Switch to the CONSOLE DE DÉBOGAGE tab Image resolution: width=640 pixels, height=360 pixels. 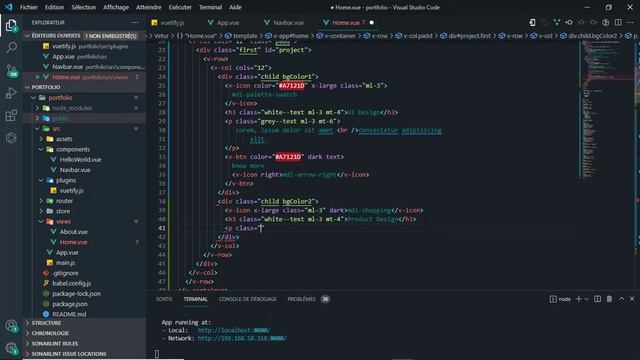[x=247, y=299]
